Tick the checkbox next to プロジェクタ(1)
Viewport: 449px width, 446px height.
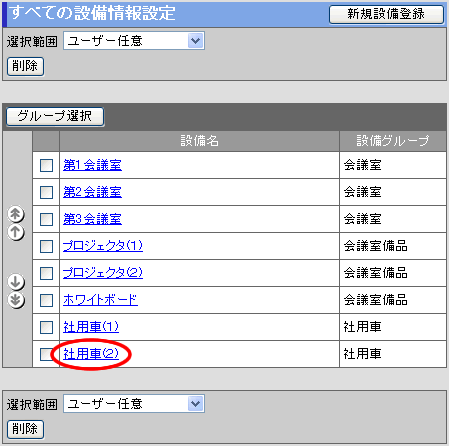[x=46, y=246]
